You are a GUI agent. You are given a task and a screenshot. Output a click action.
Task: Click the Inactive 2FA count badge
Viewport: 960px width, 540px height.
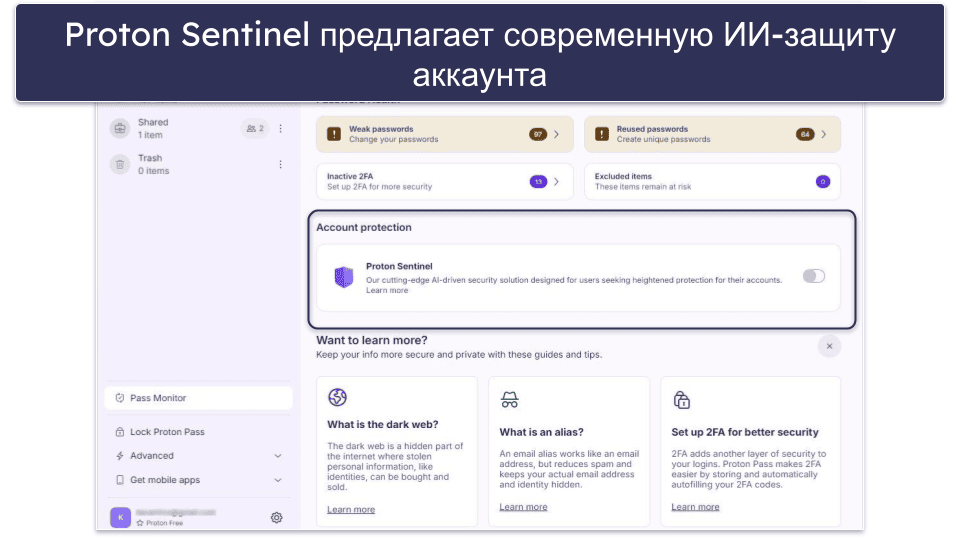click(x=538, y=181)
